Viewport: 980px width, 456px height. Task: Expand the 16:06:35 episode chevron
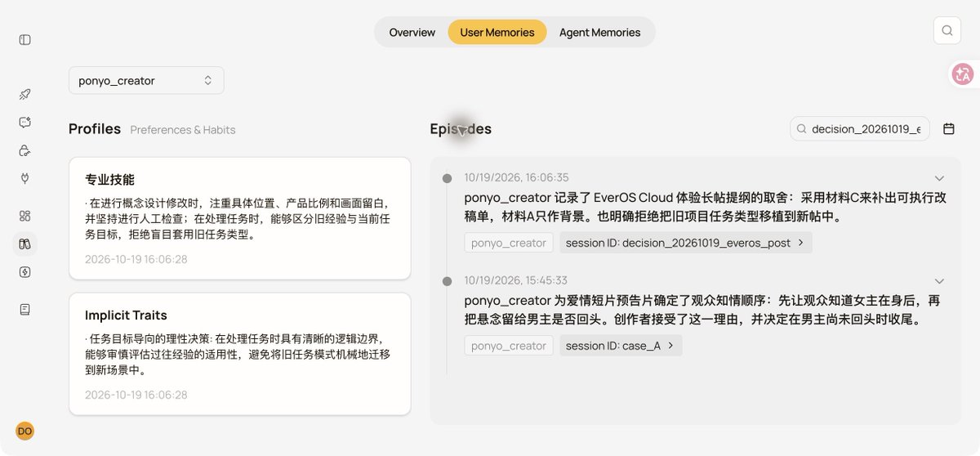click(x=939, y=178)
